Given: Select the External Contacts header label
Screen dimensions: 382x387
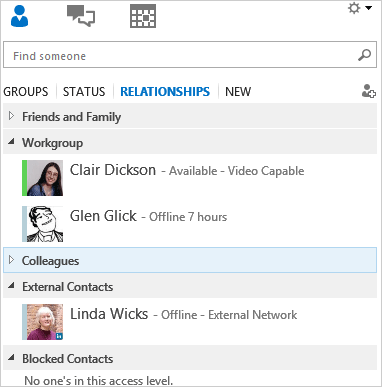Looking at the screenshot, I should pyautogui.click(x=67, y=287).
